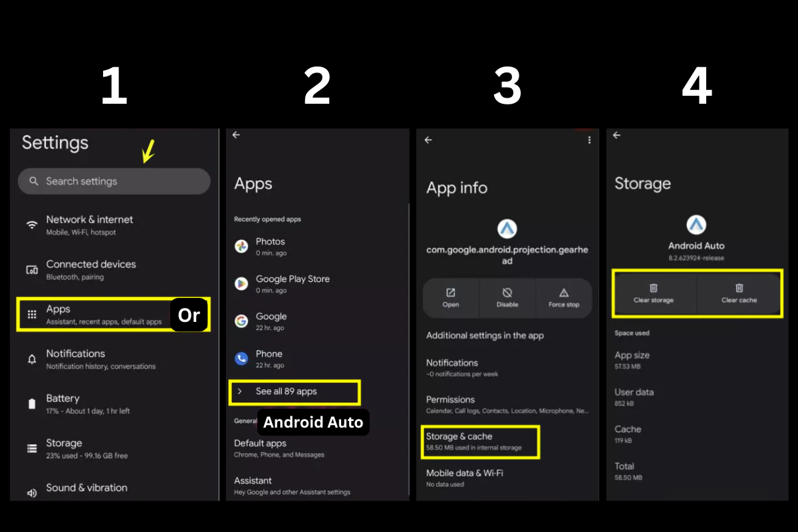The height and width of the screenshot is (532, 798).
Task: Open Photos in recently opened apps
Action: point(270,247)
